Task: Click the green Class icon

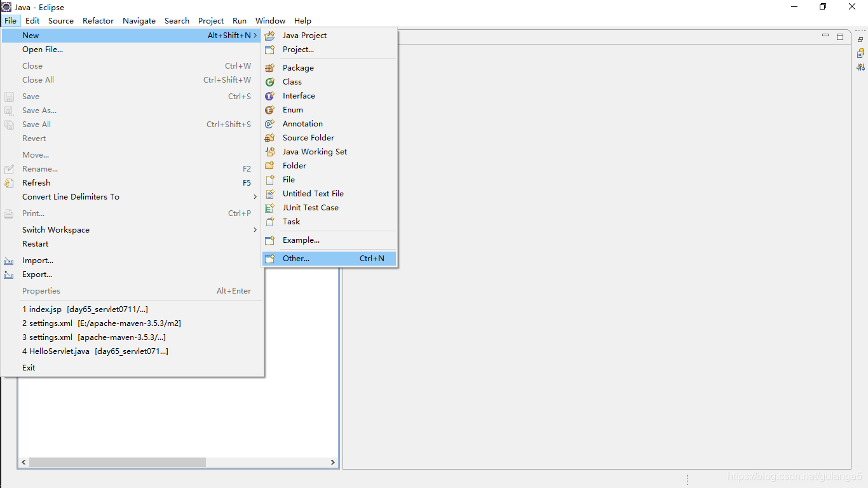Action: pos(270,82)
